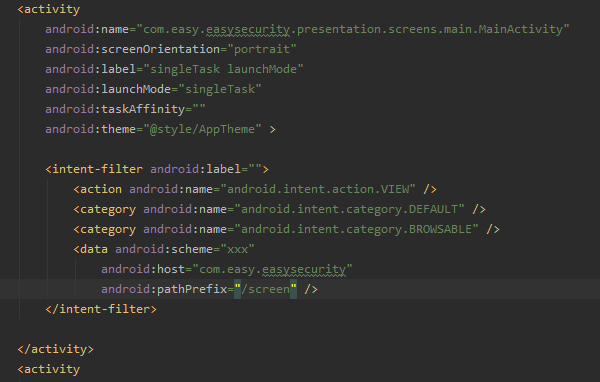Click the category.BROWSABLE value

pyautogui.click(x=356, y=229)
